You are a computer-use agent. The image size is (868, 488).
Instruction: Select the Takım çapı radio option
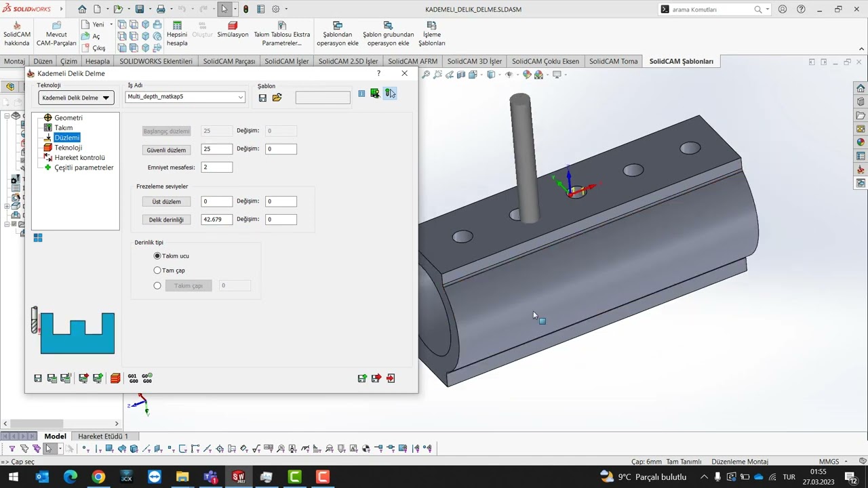[157, 285]
